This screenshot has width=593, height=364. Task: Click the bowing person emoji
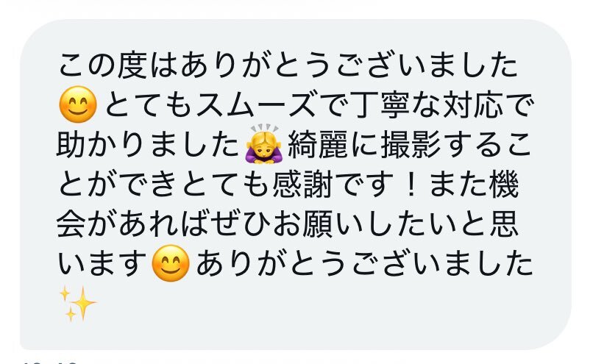(x=263, y=143)
